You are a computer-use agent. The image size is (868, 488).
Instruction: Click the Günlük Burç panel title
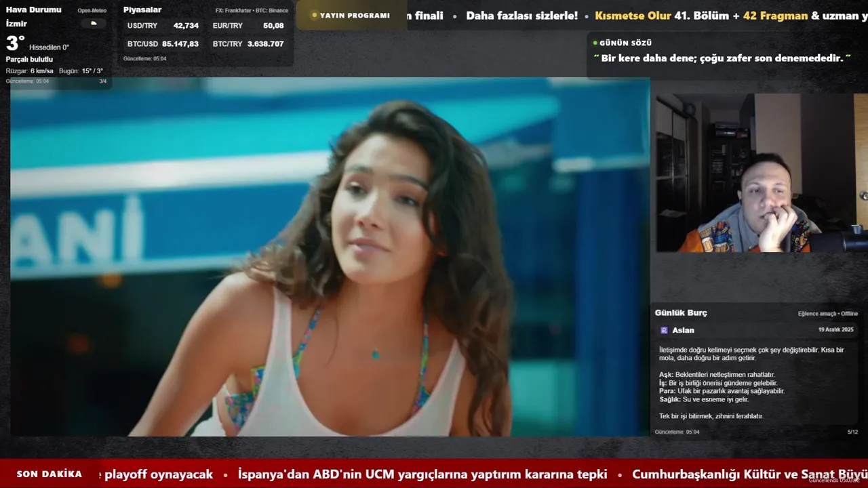(681, 312)
